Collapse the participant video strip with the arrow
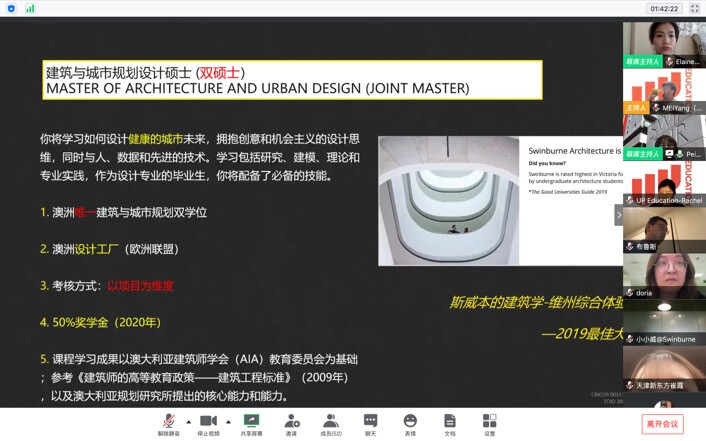 (619, 215)
